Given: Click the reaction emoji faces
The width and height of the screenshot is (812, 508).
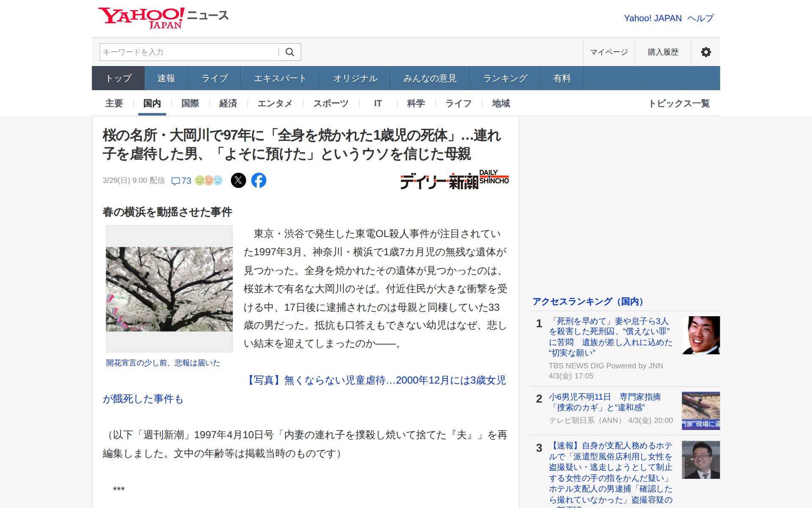Looking at the screenshot, I should [x=208, y=180].
